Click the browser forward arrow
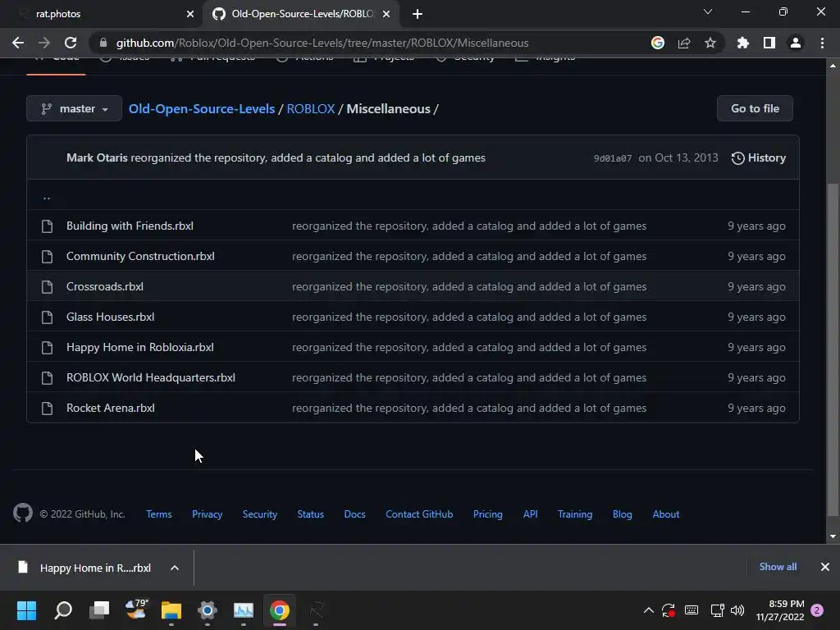The width and height of the screenshot is (840, 630). coord(44,43)
